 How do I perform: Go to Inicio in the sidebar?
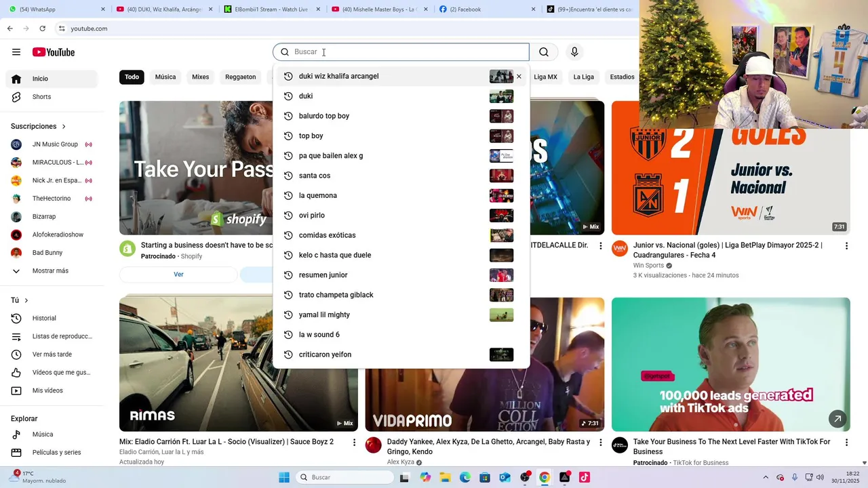52,79
